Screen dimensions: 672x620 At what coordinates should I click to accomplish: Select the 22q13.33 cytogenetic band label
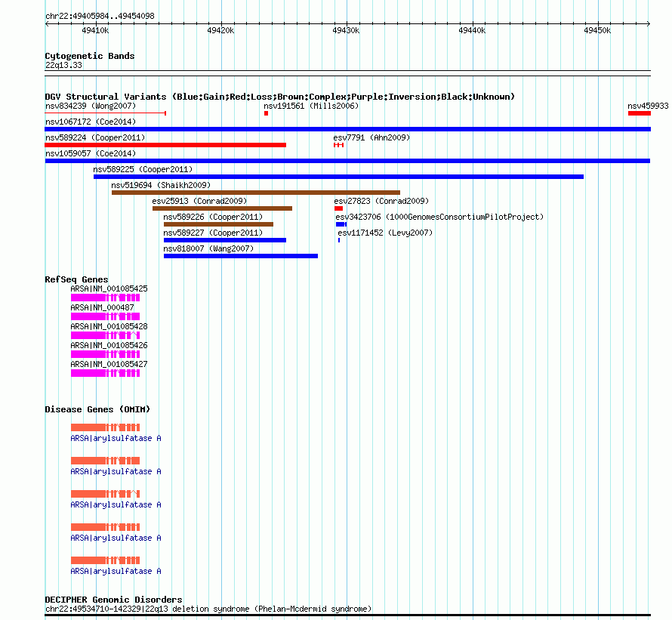63,65
